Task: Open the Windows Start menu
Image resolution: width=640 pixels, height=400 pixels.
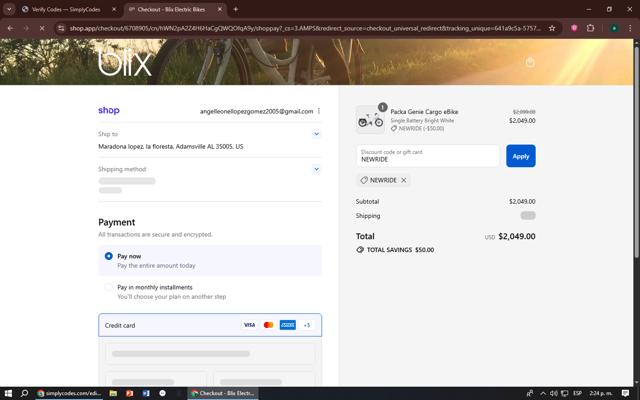Action: 8,393
